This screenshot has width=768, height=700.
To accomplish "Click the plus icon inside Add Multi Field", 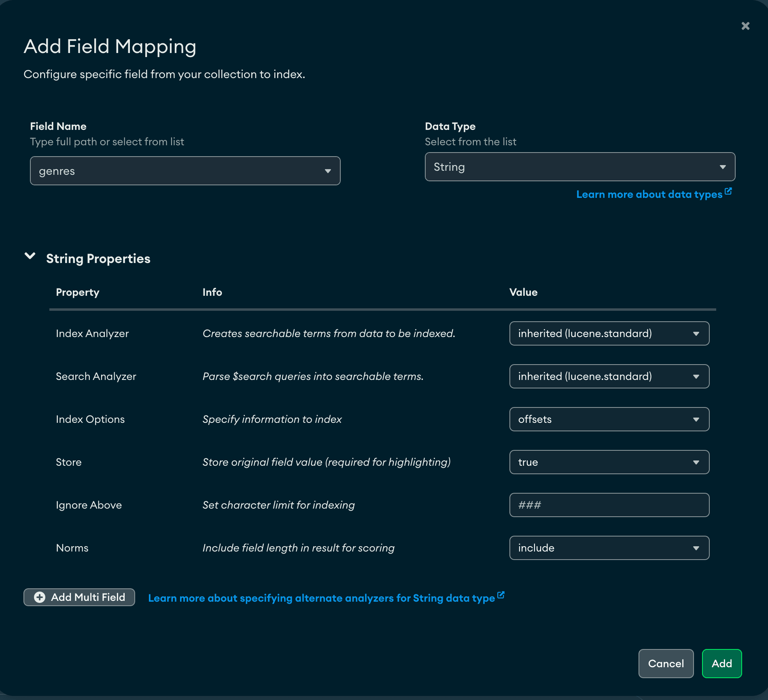I will pos(39,597).
